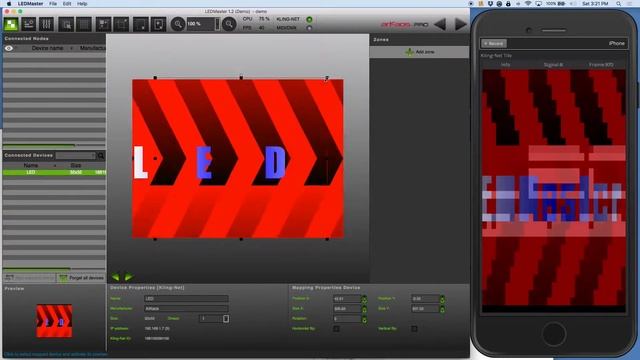
Task: Click the Position X value field
Action: 347,299
